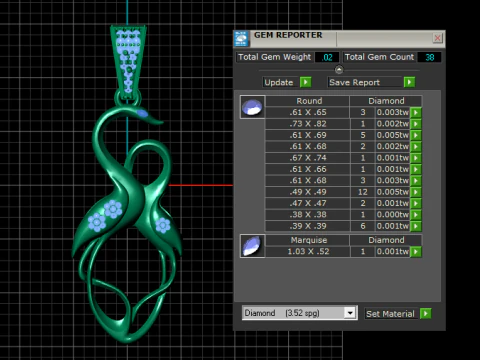Click the green arrow for .73 X .82 row
480x360 pixels.
(x=416, y=124)
